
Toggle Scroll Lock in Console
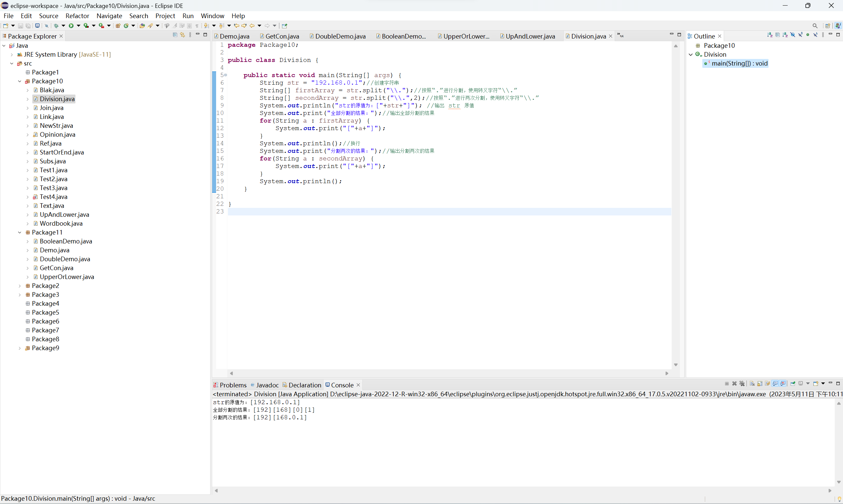coord(760,383)
